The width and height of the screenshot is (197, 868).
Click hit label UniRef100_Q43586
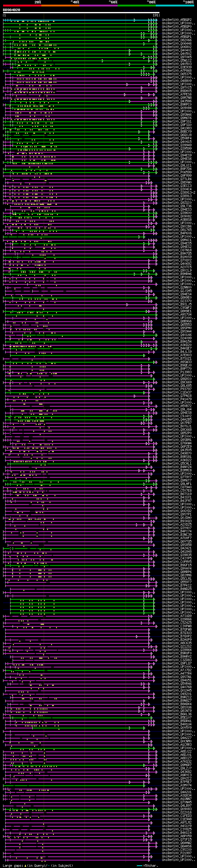(176, 101)
